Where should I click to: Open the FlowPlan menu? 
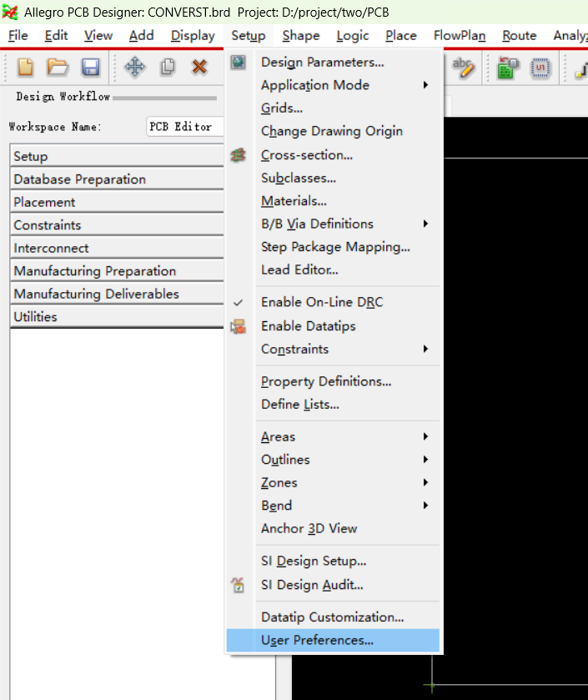(x=460, y=35)
